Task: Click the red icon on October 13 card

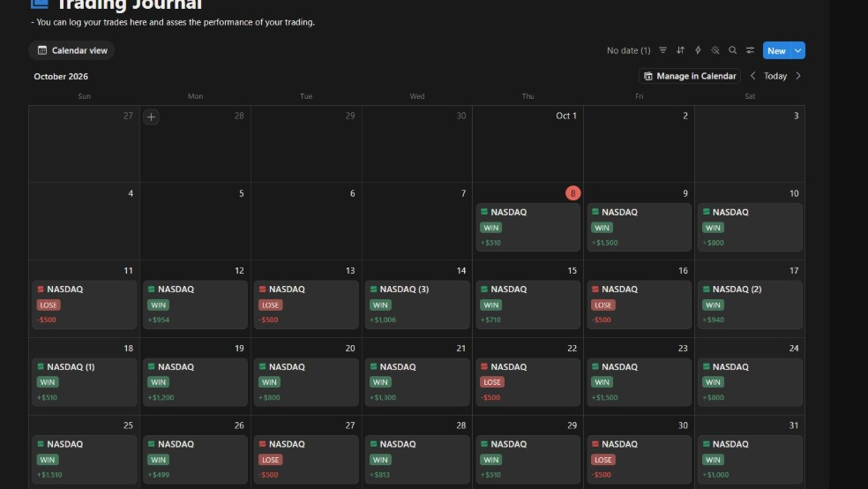Action: 262,290
